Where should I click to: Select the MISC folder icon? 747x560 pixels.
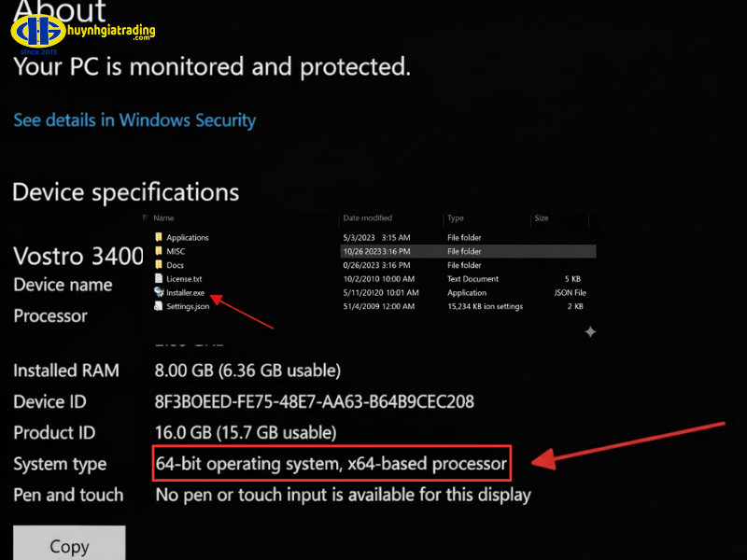159,251
